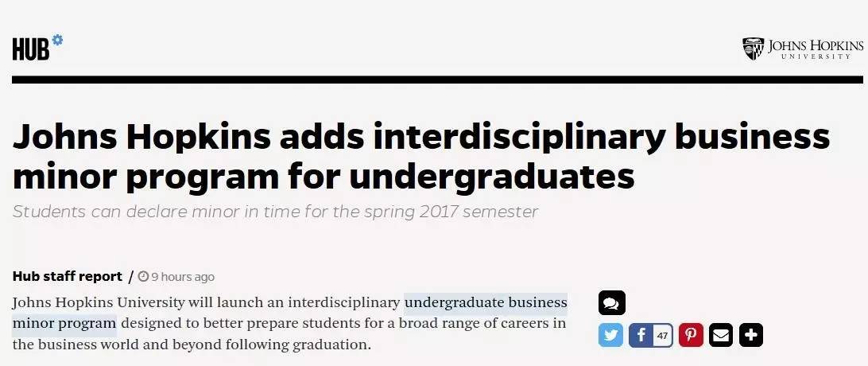The image size is (868, 366).
Task: Open the comments speech-bubble icon
Action: coord(611,303)
